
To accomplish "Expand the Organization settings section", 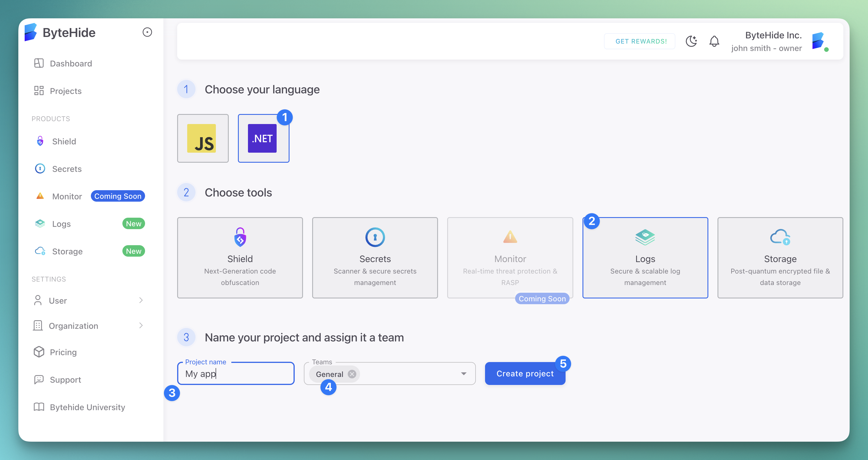I will click(x=88, y=326).
